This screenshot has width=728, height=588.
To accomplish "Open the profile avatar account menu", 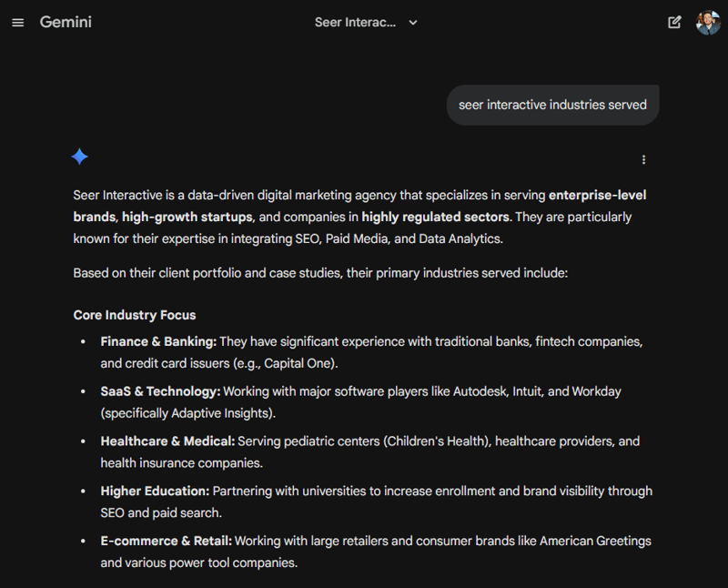I will [708, 23].
